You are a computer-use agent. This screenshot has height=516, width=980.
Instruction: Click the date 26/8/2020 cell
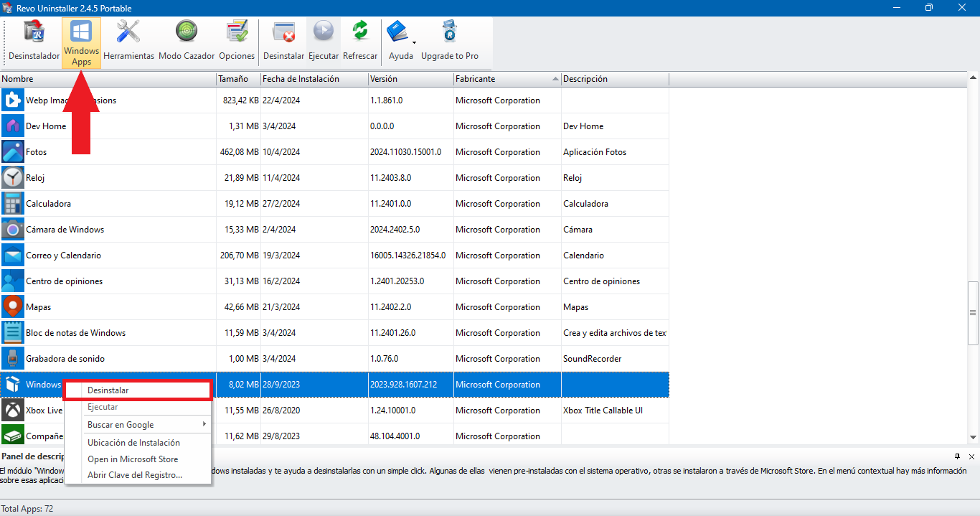281,411
